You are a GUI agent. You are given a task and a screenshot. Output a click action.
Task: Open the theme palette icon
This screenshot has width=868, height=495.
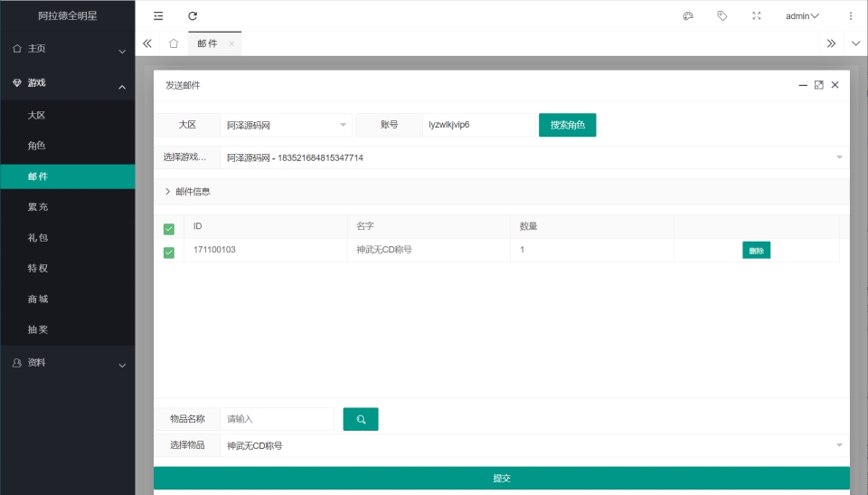[x=687, y=16]
